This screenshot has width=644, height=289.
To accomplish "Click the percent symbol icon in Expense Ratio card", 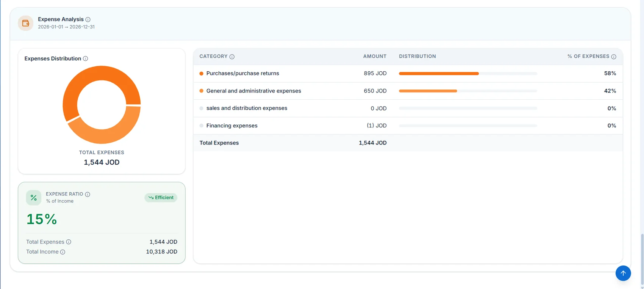I will coord(34,198).
